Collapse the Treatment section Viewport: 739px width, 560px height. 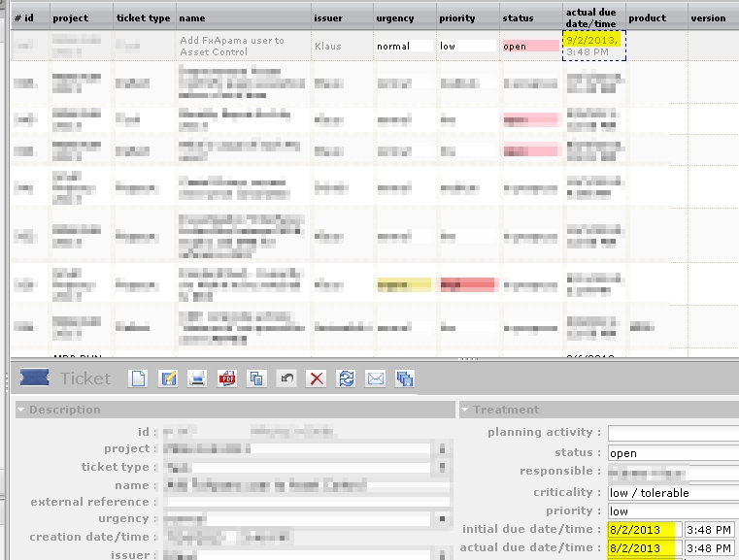tap(466, 410)
